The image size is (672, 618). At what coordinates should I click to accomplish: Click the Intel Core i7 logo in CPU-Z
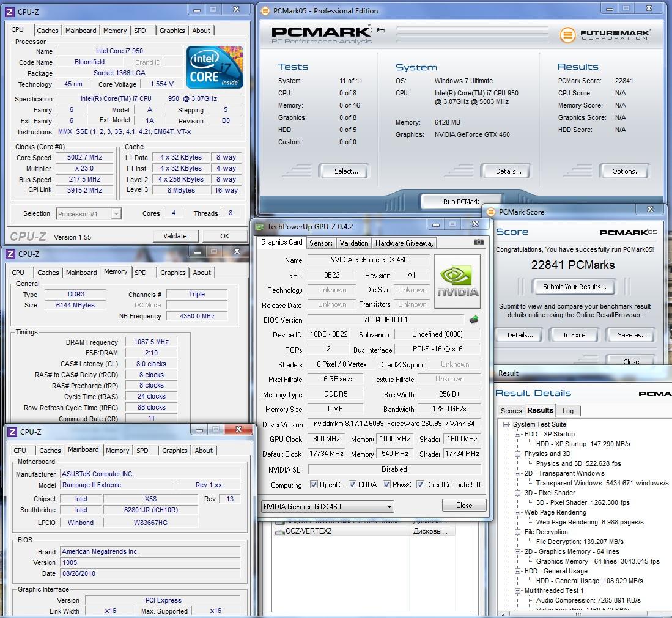tap(215, 67)
